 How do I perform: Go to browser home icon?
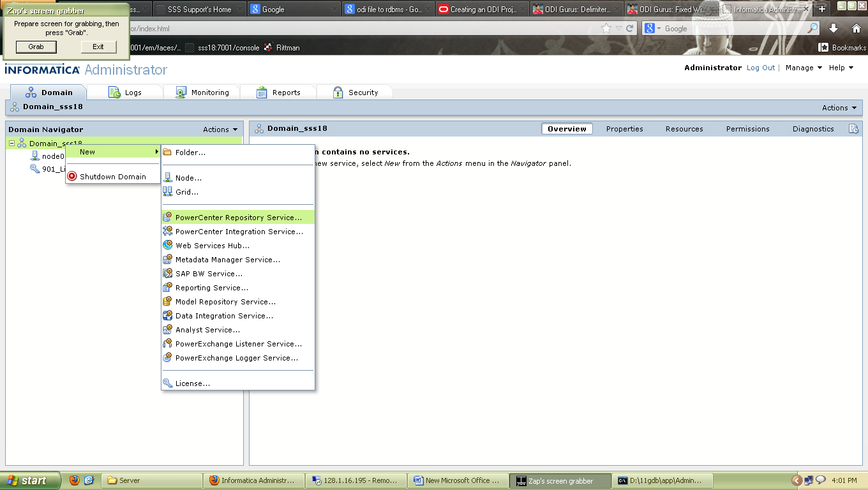tap(857, 28)
